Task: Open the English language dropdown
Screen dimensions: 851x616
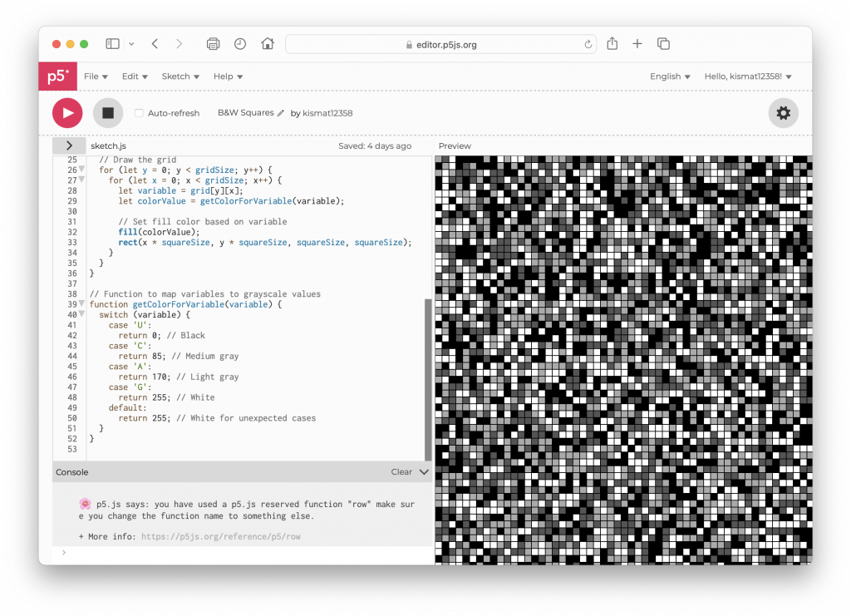Action: [670, 76]
